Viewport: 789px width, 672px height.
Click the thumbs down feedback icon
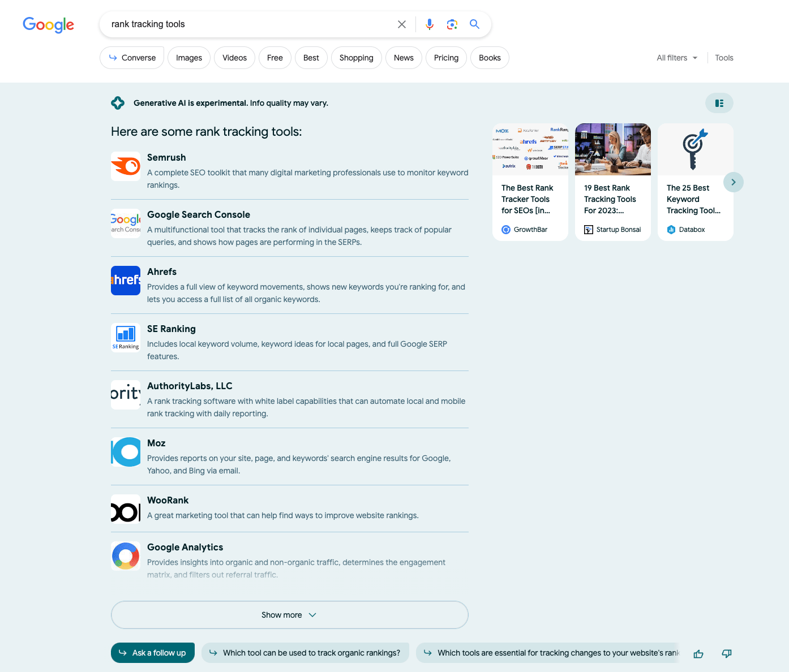tap(727, 654)
